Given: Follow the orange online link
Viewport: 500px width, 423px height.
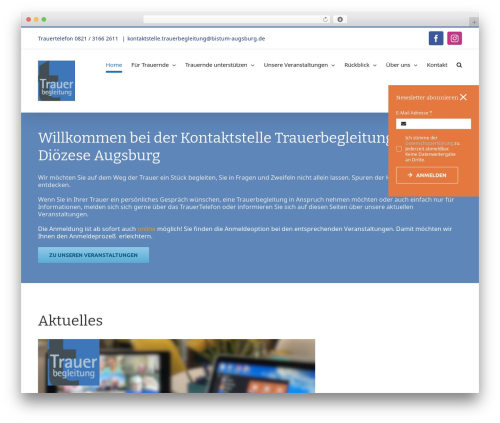Looking at the screenshot, I should point(146,229).
